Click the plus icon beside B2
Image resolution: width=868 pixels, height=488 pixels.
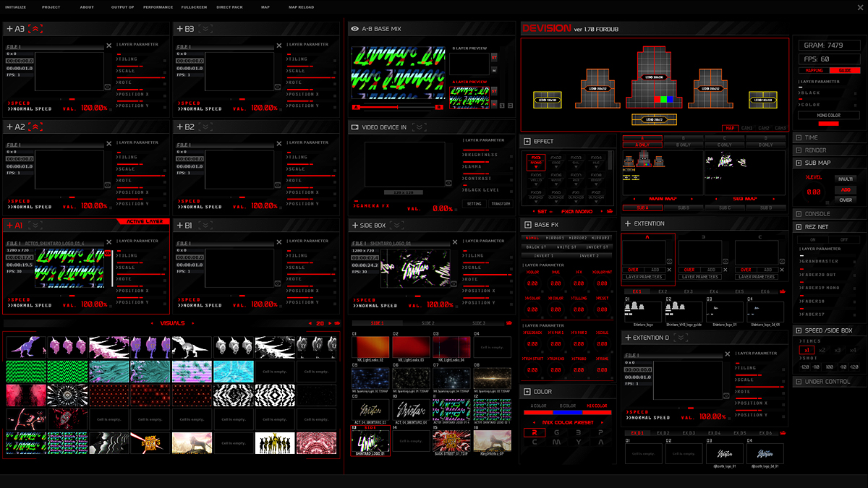(179, 127)
